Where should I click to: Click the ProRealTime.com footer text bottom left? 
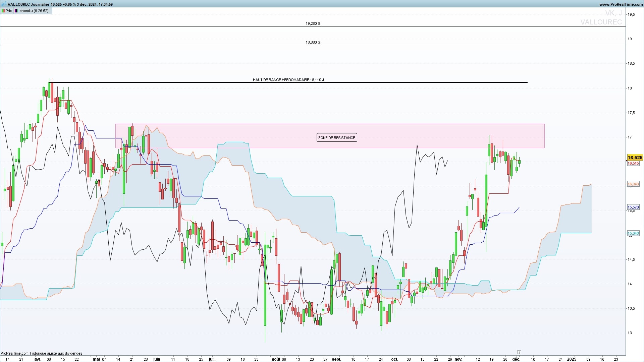pyautogui.click(x=14, y=353)
